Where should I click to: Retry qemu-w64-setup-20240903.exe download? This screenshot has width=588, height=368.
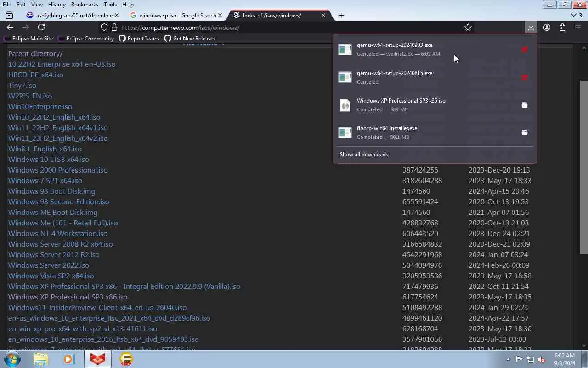(x=525, y=49)
